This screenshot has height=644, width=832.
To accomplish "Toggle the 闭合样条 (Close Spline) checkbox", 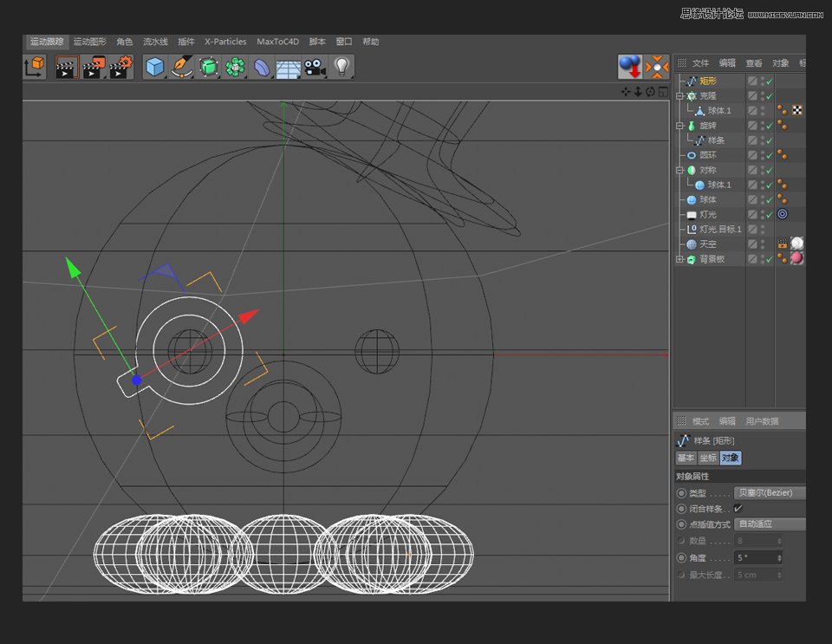I will 738,509.
